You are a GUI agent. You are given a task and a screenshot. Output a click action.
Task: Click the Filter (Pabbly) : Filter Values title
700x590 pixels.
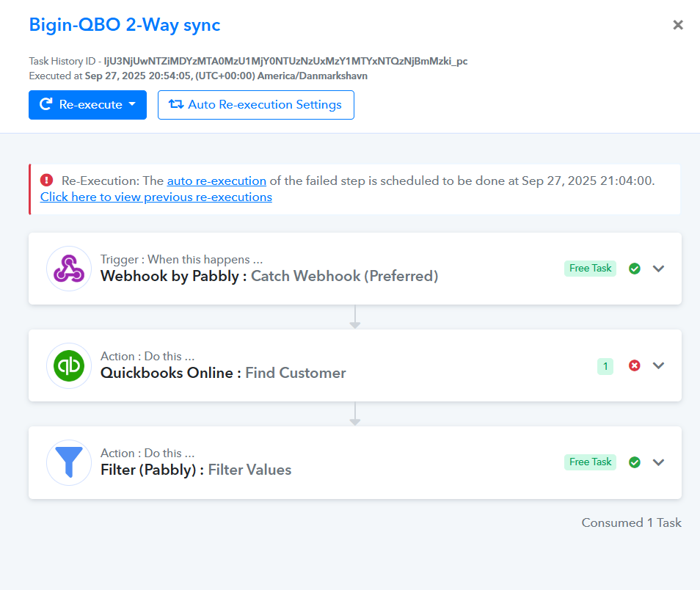196,470
